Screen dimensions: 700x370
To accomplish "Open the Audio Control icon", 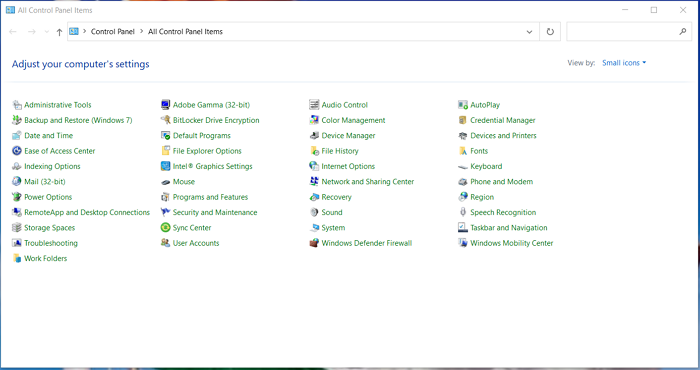I will pyautogui.click(x=314, y=105).
